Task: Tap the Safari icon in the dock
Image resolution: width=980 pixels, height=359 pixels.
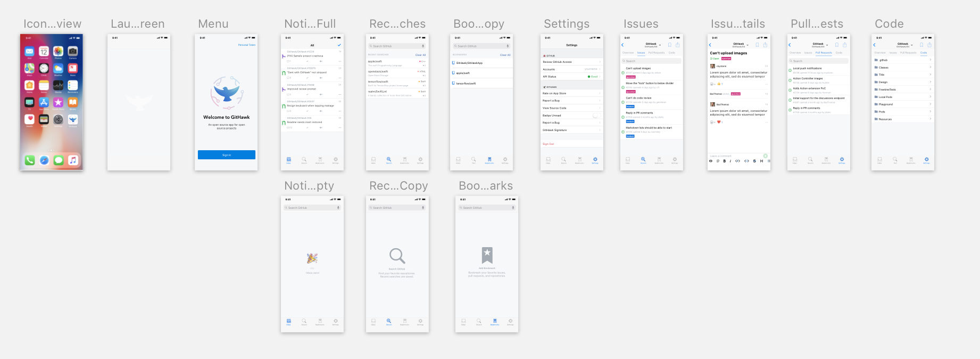Action: click(44, 160)
